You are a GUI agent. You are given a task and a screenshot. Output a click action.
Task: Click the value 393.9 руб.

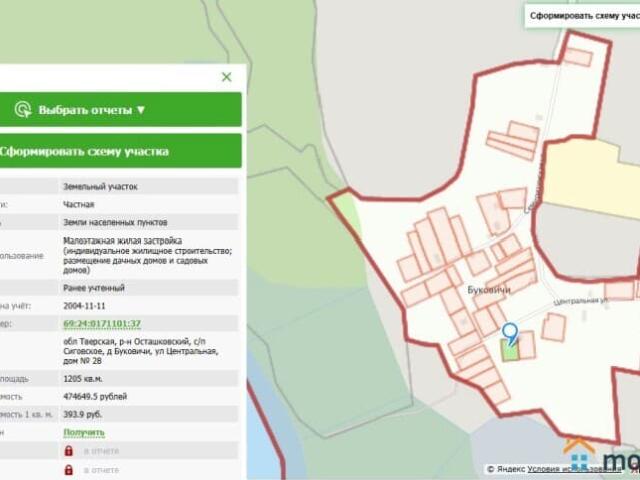[x=83, y=414]
